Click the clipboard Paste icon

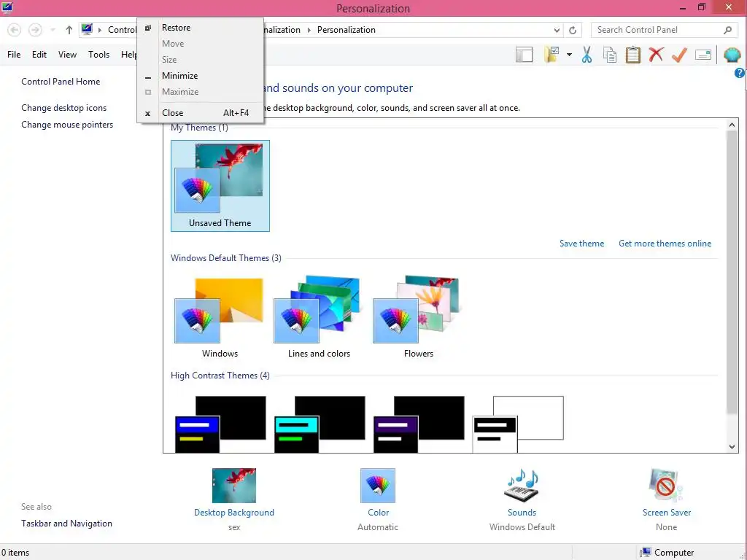(x=632, y=55)
